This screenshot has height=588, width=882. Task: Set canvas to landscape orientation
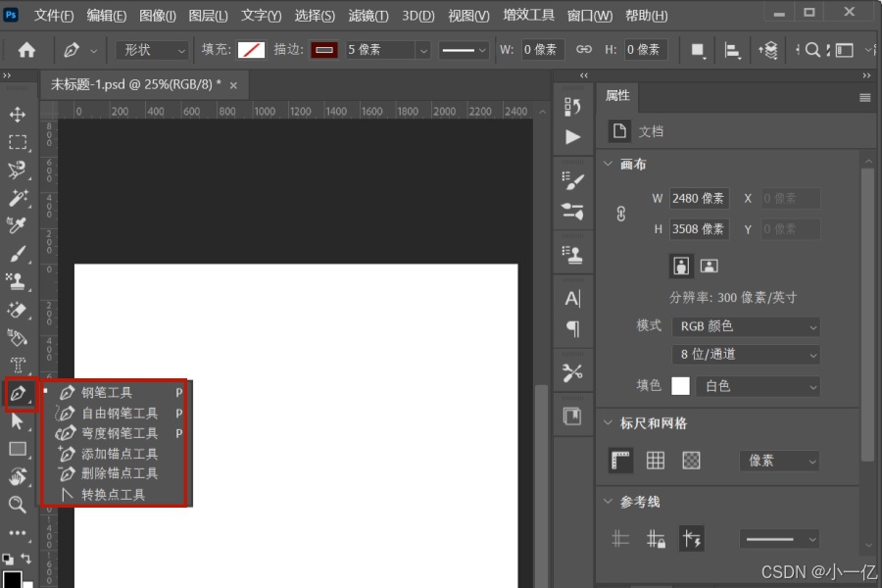pyautogui.click(x=709, y=266)
